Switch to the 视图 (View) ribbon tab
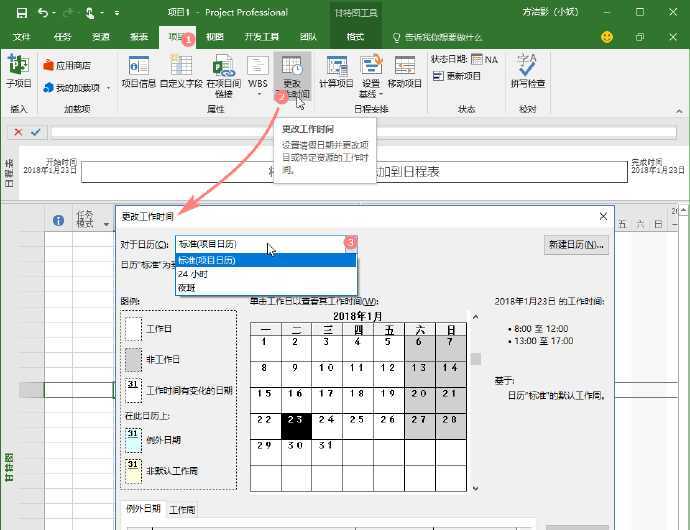Image resolution: width=690 pixels, height=530 pixels. click(214, 37)
